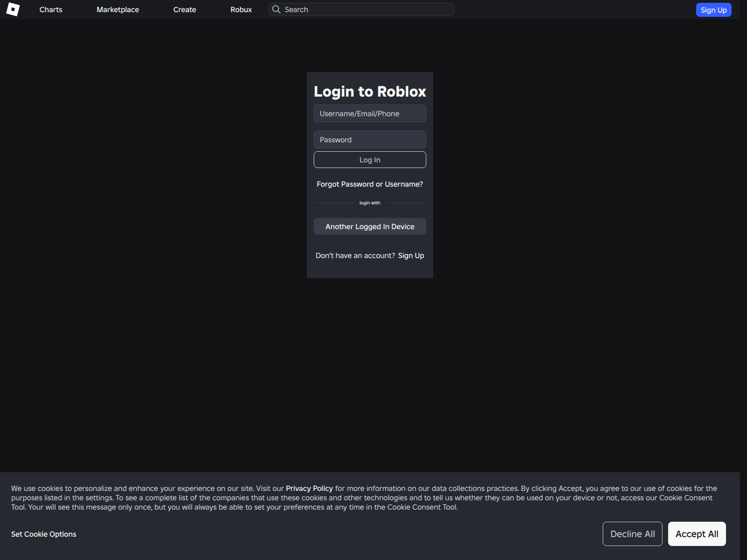This screenshot has height=560, width=747.
Task: Click the blue Sign Up button
Action: coord(713,10)
